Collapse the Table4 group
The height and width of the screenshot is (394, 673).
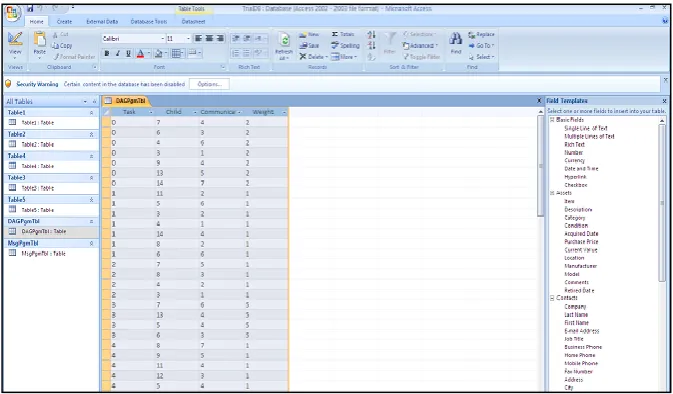(91, 156)
